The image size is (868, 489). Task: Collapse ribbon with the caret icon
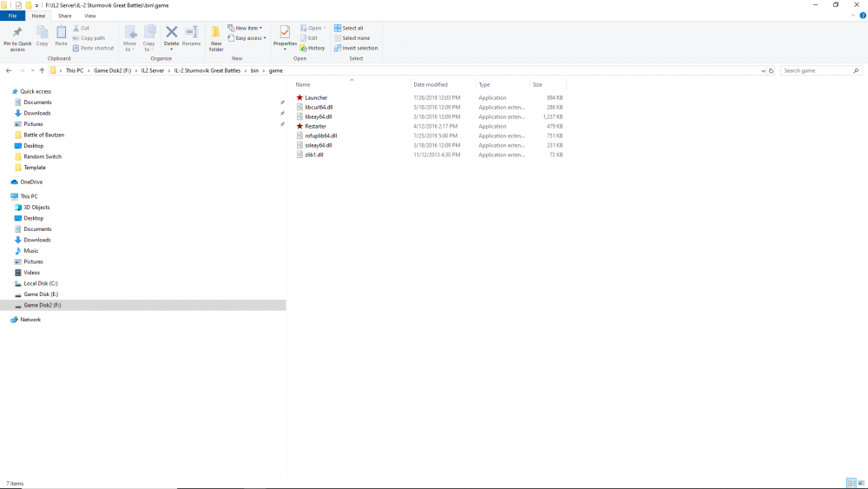[x=852, y=16]
